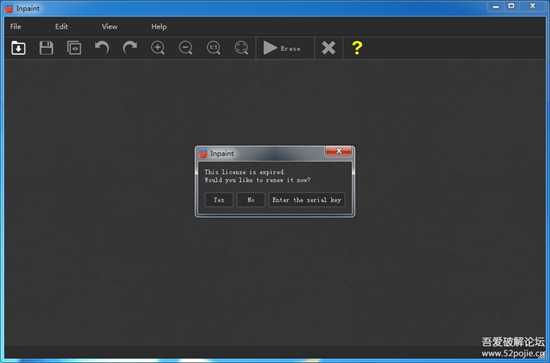Redo the action with the toolbar arrow
This screenshot has height=363, width=550.
click(130, 48)
